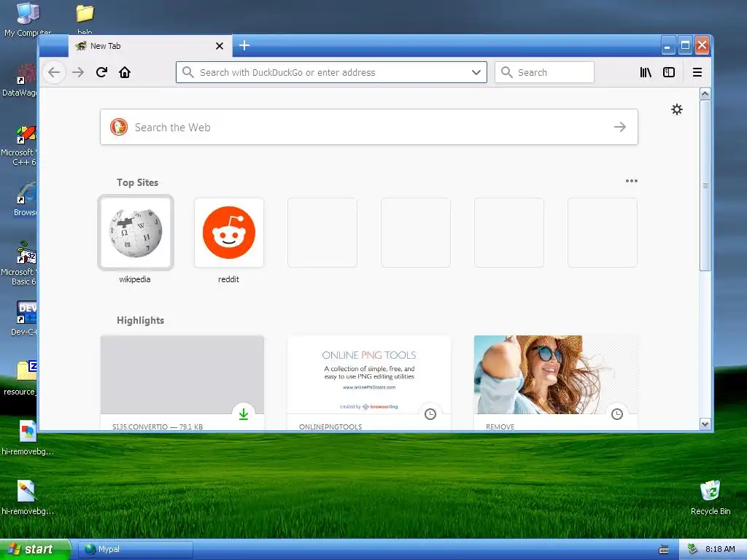Click the Highlights heading
The height and width of the screenshot is (560, 747).
pyautogui.click(x=141, y=321)
